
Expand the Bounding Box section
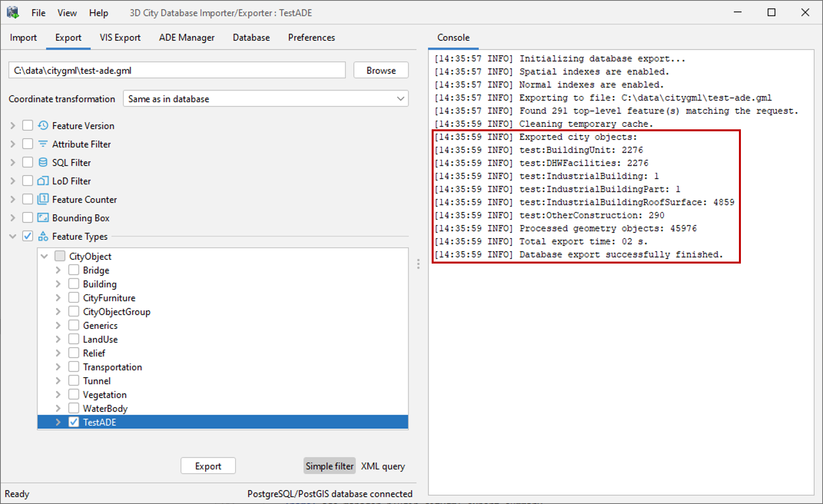[x=13, y=218]
